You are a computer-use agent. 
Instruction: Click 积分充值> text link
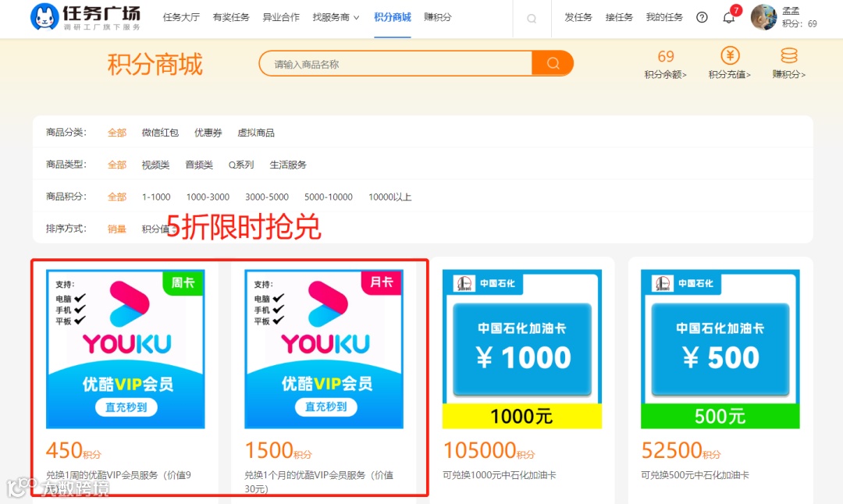pos(730,75)
